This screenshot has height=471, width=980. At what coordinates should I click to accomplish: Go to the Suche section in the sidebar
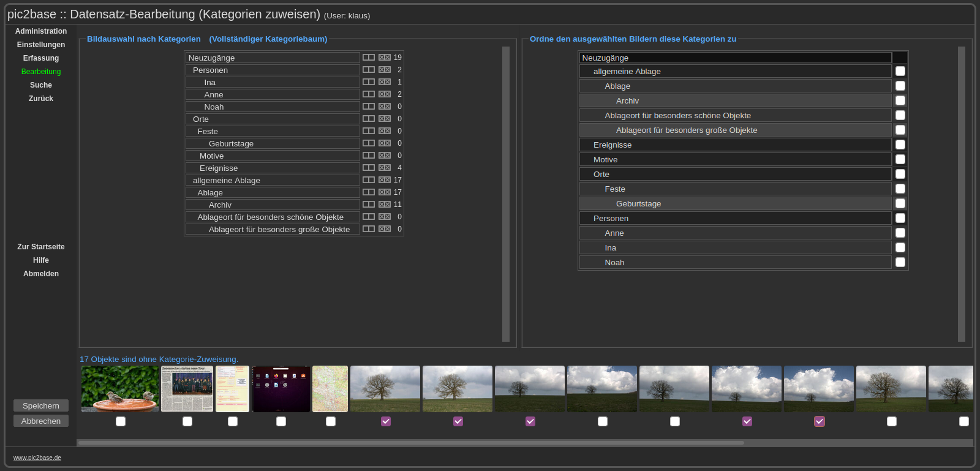click(x=41, y=85)
